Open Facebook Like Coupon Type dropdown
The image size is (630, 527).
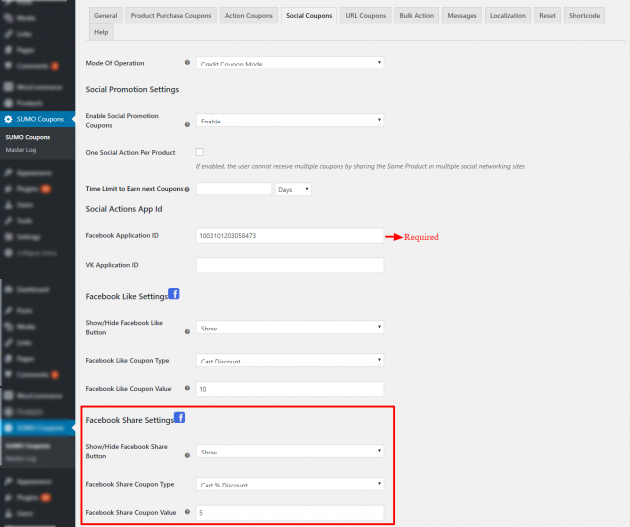[x=290, y=360]
